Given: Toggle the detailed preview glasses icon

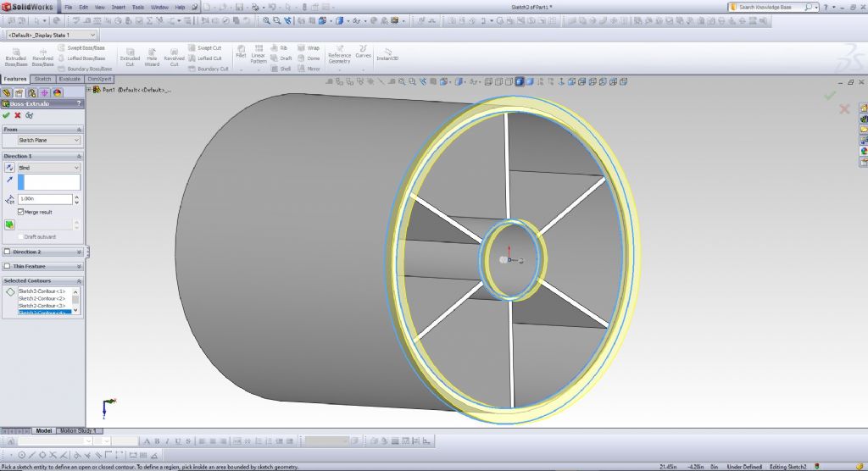Looking at the screenshot, I should click(30, 115).
